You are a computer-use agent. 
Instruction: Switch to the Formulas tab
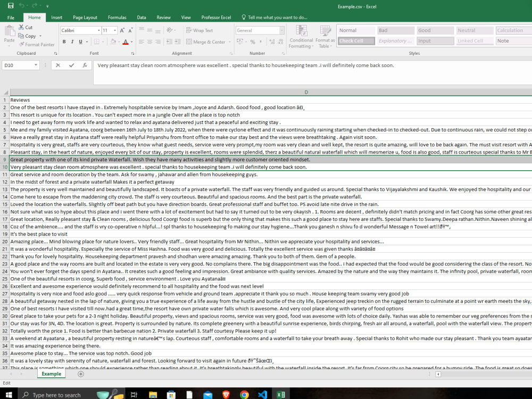[x=117, y=18]
